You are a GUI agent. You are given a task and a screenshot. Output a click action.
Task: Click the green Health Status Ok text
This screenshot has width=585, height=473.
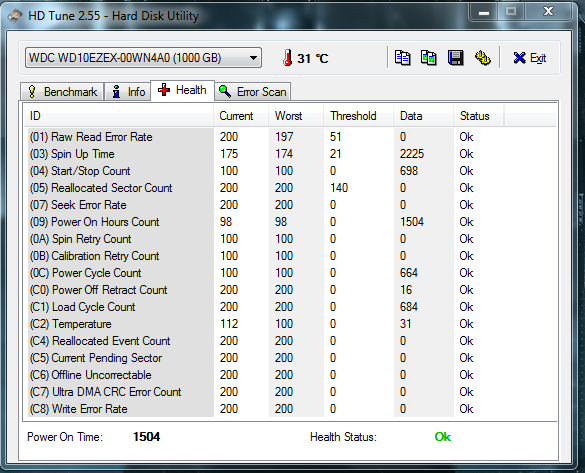(x=443, y=437)
